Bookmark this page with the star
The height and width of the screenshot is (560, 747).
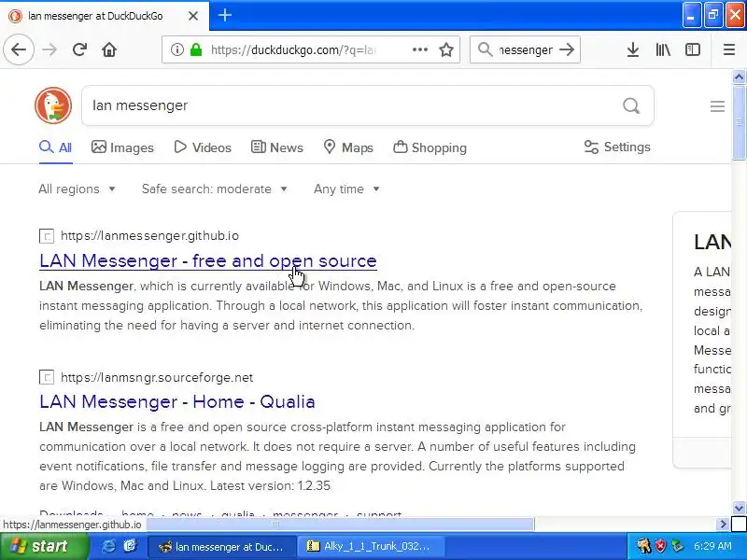click(x=446, y=49)
